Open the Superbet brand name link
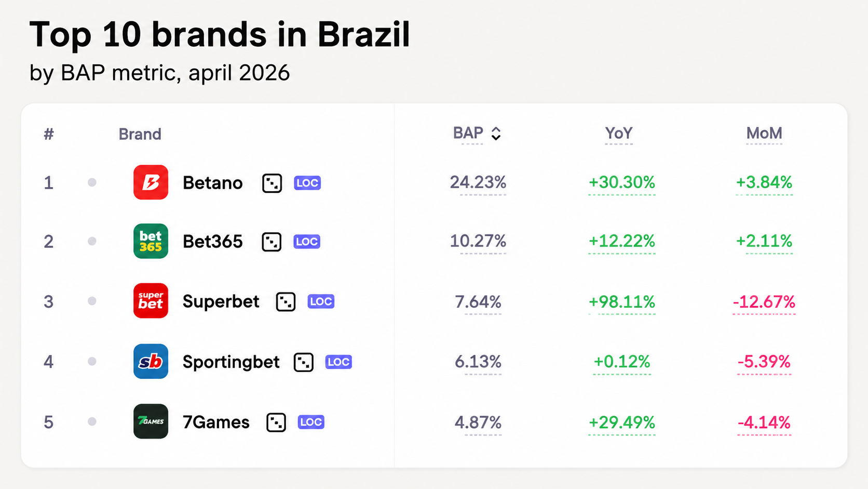This screenshot has height=489, width=868. pyautogui.click(x=221, y=301)
